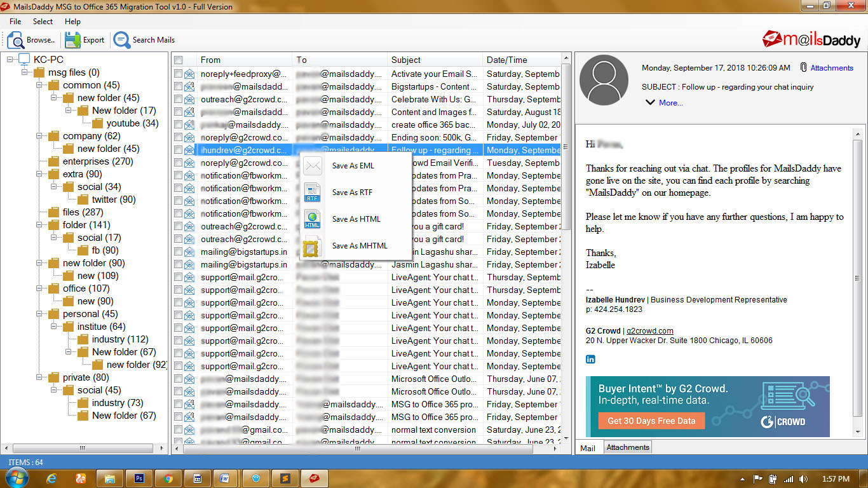Choose Save As HTML from the context menu

point(356,219)
